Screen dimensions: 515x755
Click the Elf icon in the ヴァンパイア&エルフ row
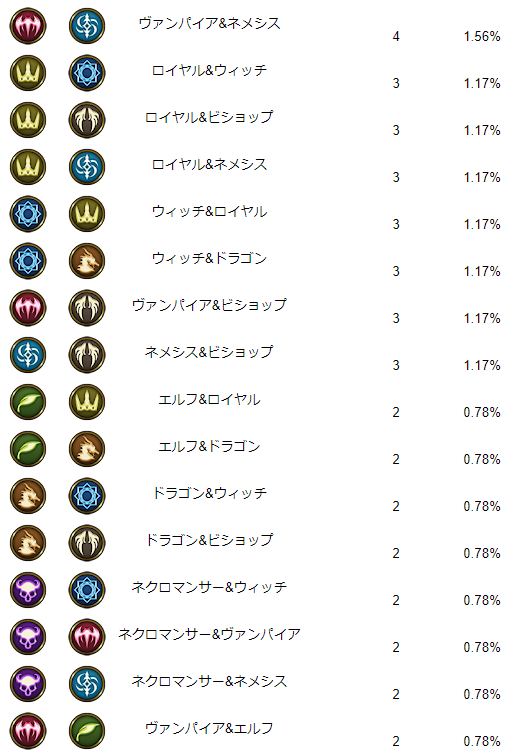87,731
